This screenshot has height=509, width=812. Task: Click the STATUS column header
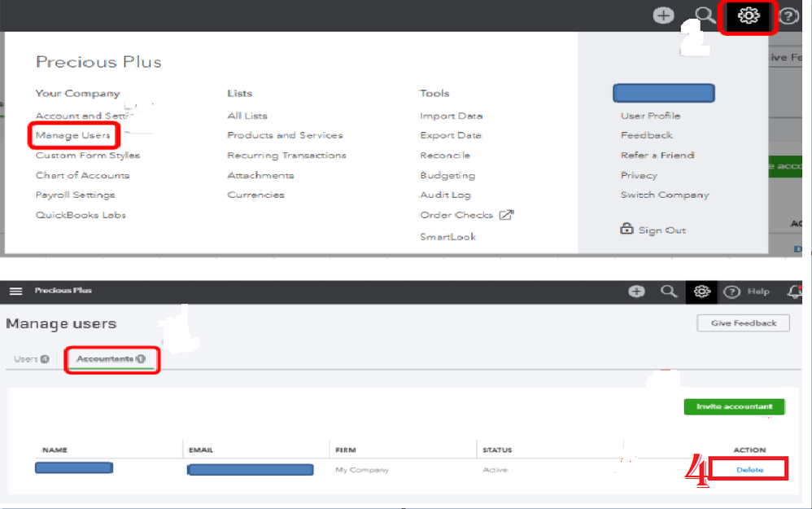pos(497,450)
